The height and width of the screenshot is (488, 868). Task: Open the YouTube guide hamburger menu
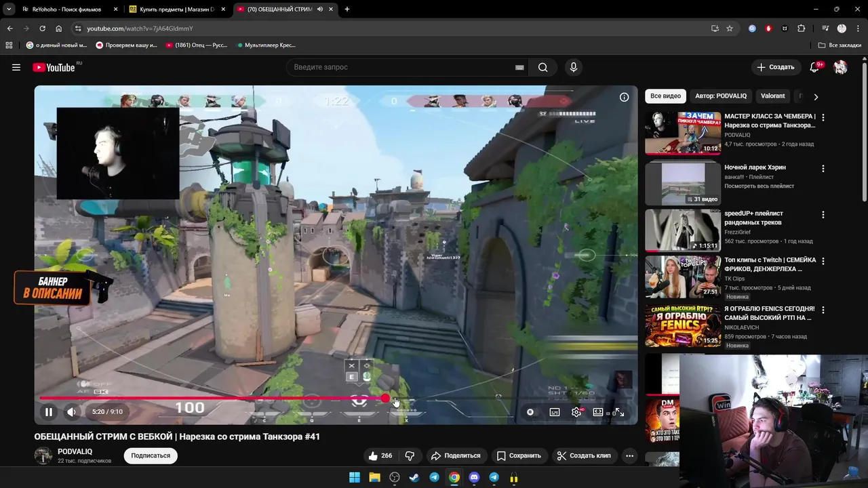point(16,67)
